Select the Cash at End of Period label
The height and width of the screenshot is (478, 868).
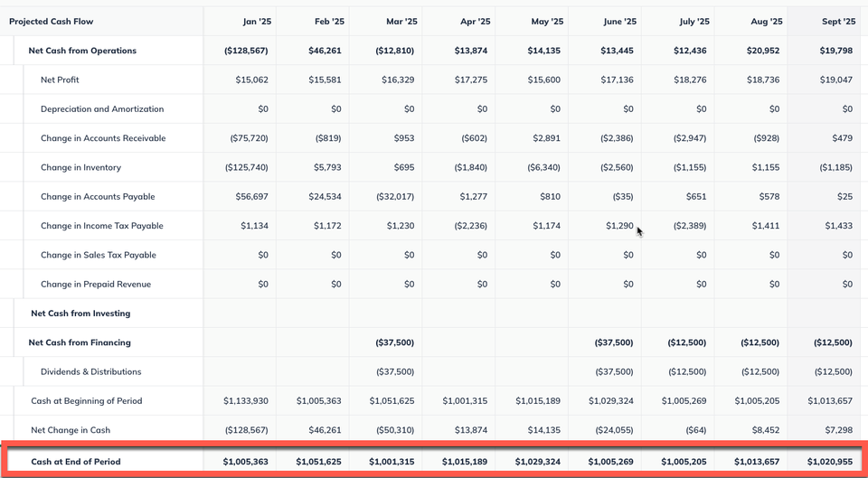coord(75,462)
